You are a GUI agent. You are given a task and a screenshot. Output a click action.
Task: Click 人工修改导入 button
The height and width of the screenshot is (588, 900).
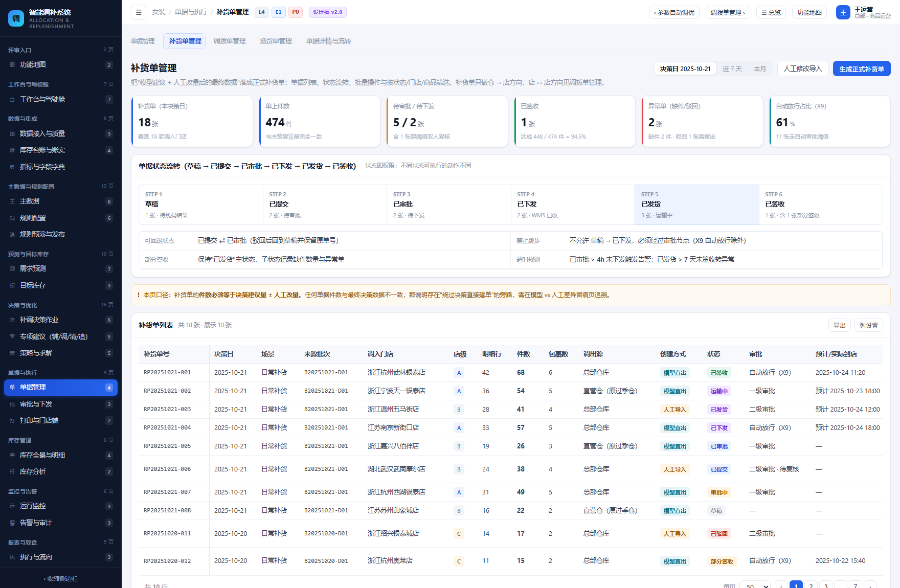click(x=803, y=69)
